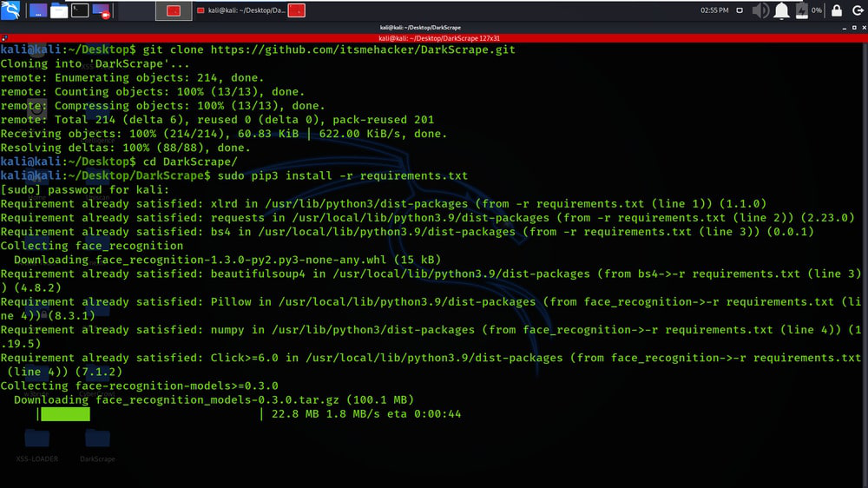Image resolution: width=868 pixels, height=488 pixels.
Task: Select the first red terminal taskbar button
Action: (x=174, y=10)
